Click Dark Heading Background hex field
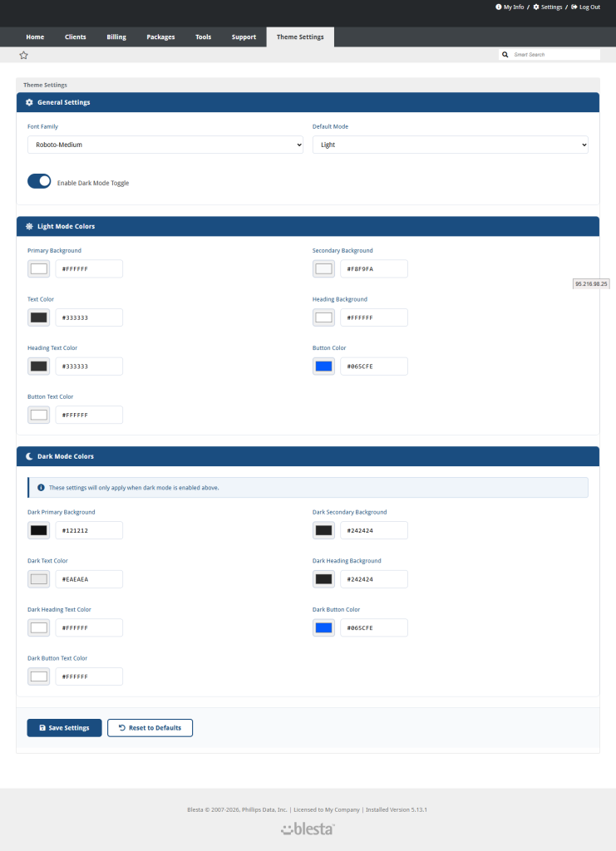The height and width of the screenshot is (851, 616). click(374, 579)
